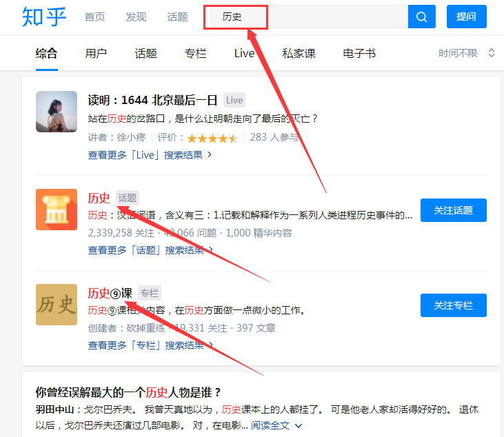Switch to the Live tab
Viewport: 504px width, 437px height.
pos(244,53)
